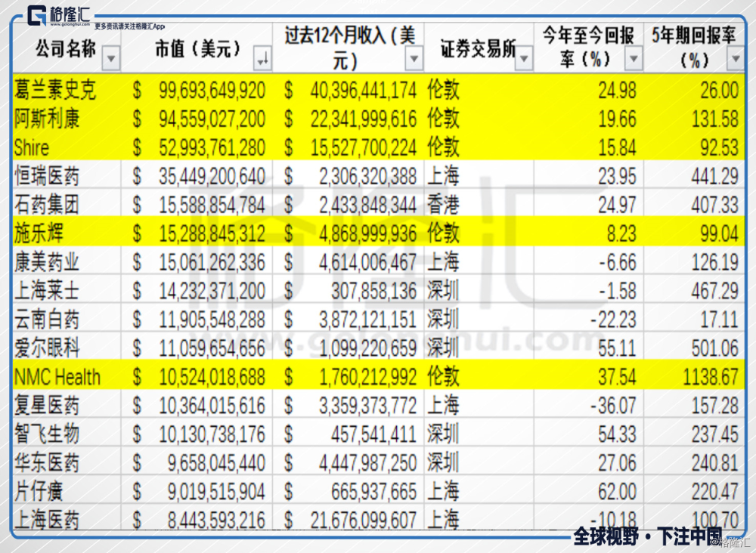Select market cap value 9,658,045,440
The image size is (756, 553).
pos(216,463)
